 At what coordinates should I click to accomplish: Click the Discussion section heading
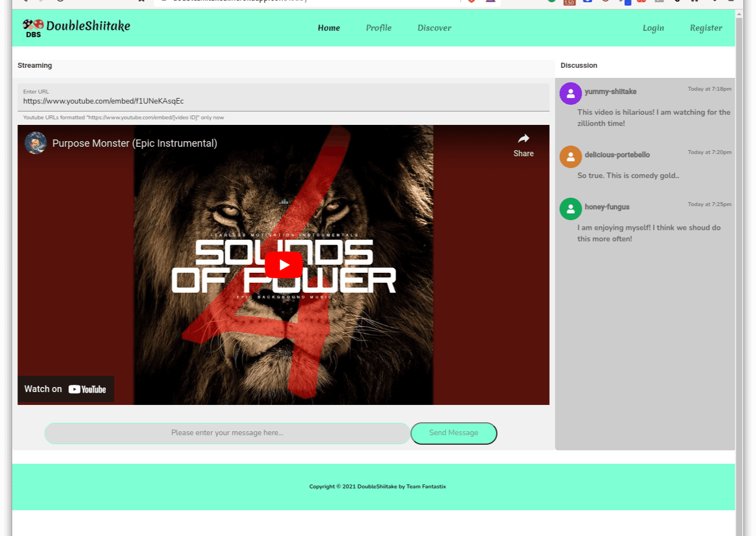[579, 66]
